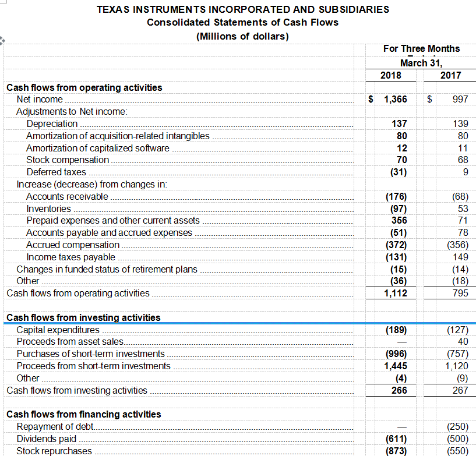Viewport: 476px width, 456px height.
Task: Click the 'Accounts receivable' row label
Action: click(67, 197)
